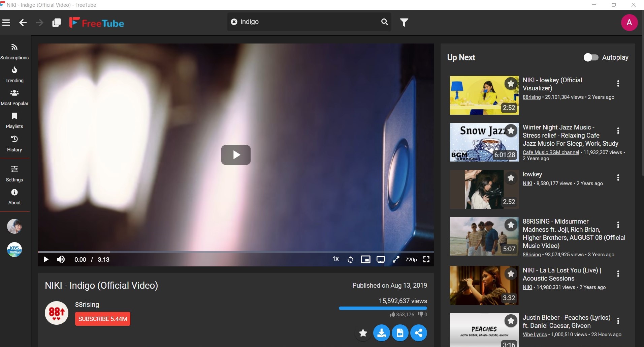This screenshot has height=347, width=644.
Task: Save the lowkey video to favorites
Action: pyautogui.click(x=511, y=178)
